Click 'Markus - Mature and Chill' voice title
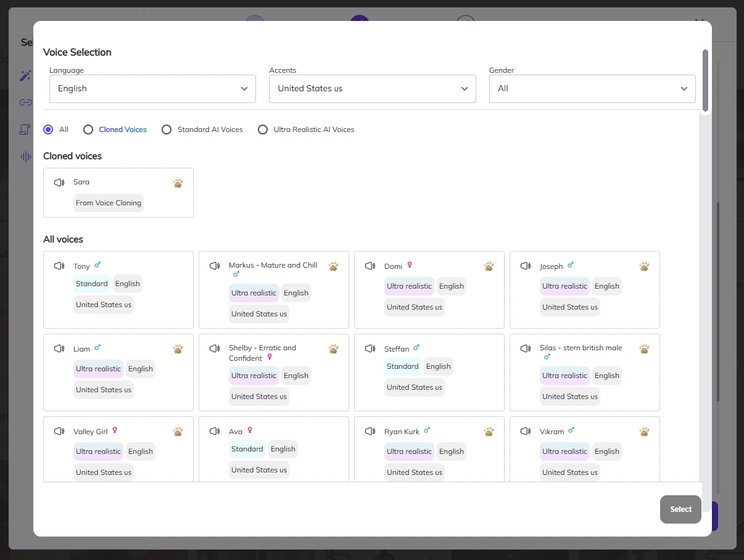 click(273, 265)
